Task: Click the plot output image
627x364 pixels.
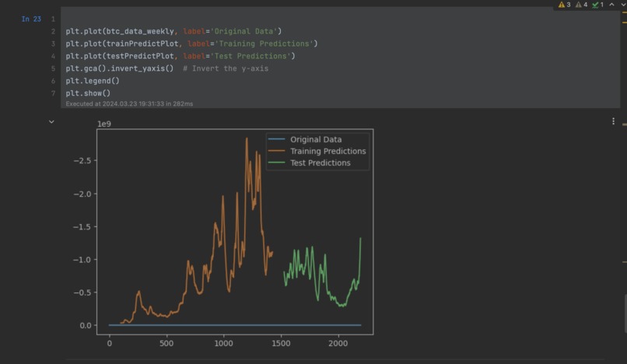Action: [222, 234]
